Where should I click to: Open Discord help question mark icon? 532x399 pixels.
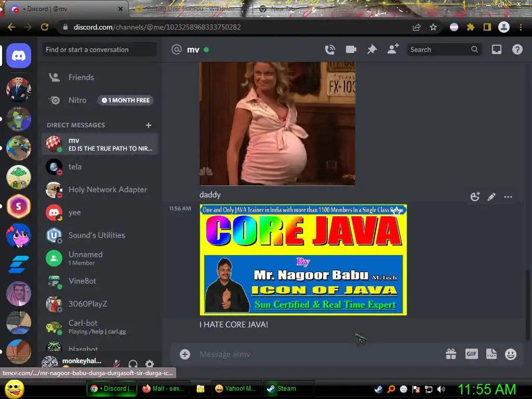point(517,49)
